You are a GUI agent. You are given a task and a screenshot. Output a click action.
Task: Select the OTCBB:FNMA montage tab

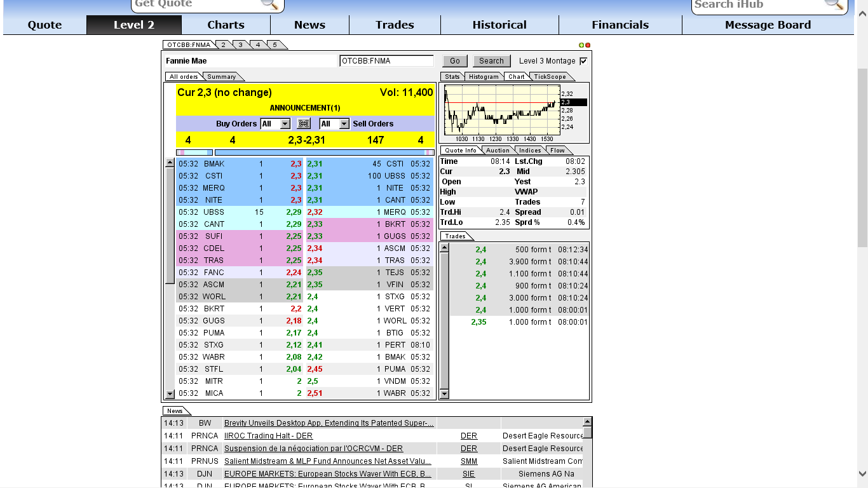(189, 44)
